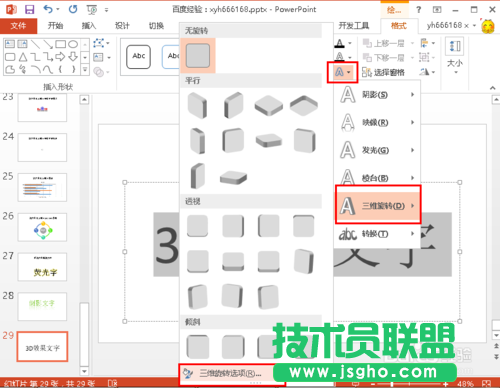Open ribbon display options
The height and width of the screenshot is (388, 500).
click(x=437, y=10)
